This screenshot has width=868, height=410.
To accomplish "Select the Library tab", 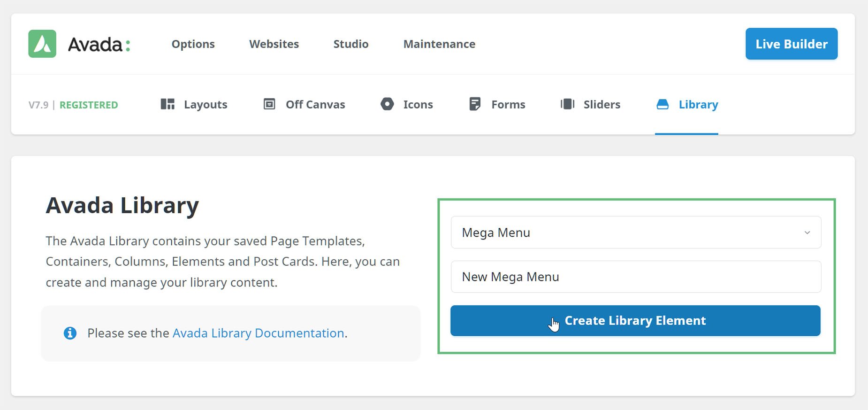I will [687, 104].
